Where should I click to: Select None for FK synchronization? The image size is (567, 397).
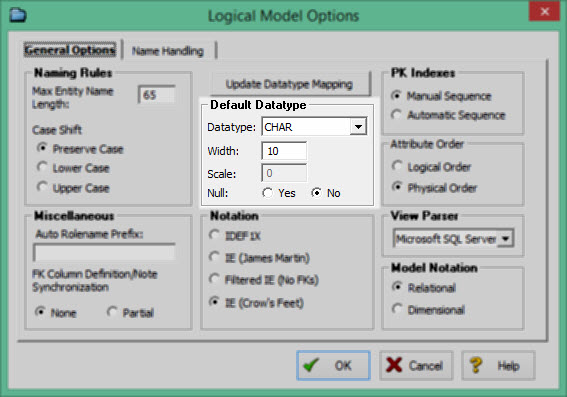coord(40,312)
